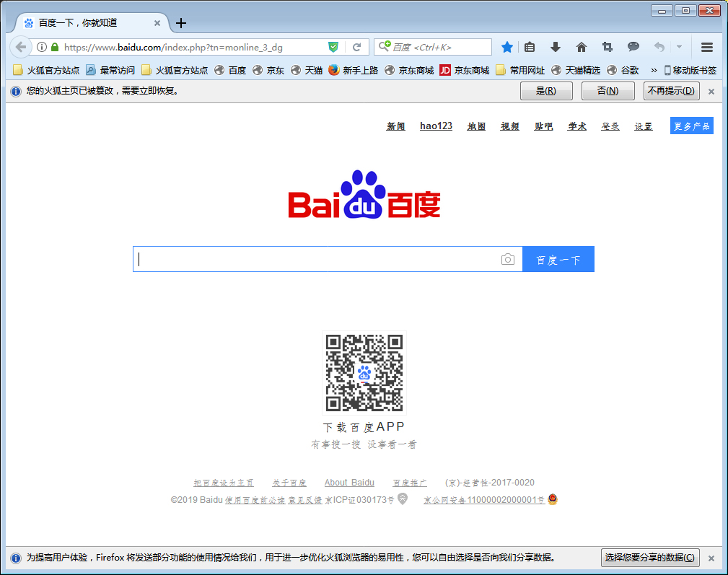
Task: Click 是(R) to restore the homepage
Action: click(x=546, y=91)
